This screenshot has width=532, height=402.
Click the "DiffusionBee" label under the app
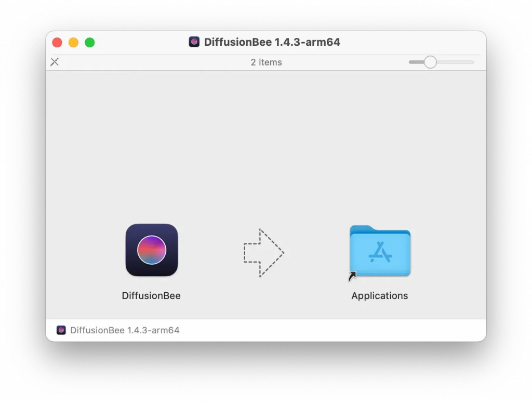tap(151, 296)
